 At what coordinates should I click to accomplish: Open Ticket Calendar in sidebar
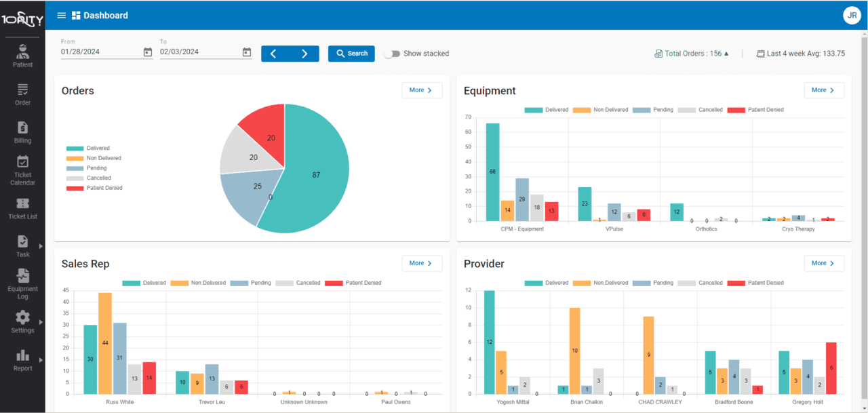(22, 170)
